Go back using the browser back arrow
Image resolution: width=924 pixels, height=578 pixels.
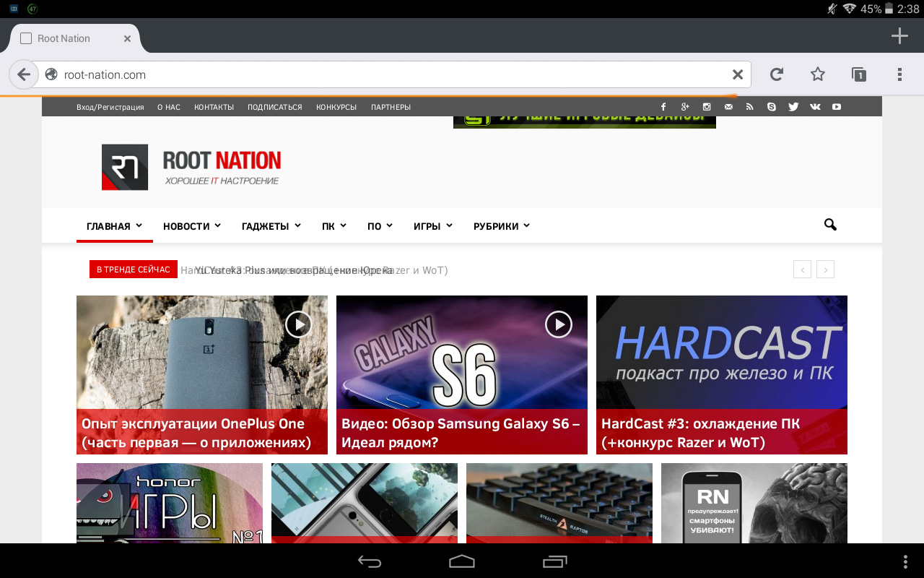click(x=24, y=74)
